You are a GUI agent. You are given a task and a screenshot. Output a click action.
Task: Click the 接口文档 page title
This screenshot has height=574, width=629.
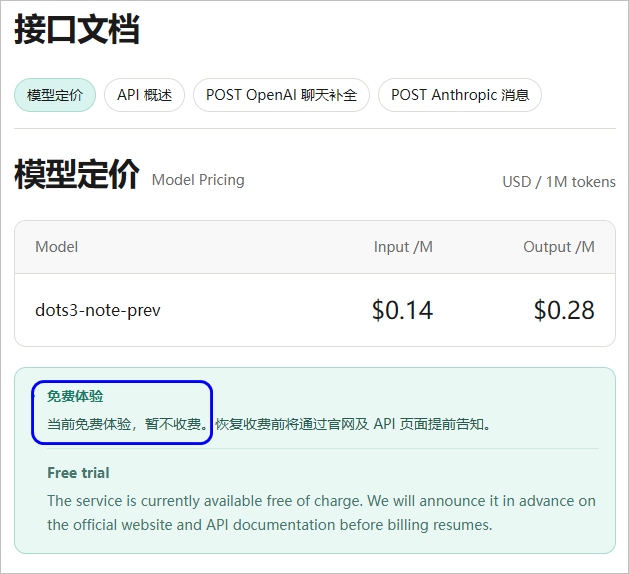(77, 29)
